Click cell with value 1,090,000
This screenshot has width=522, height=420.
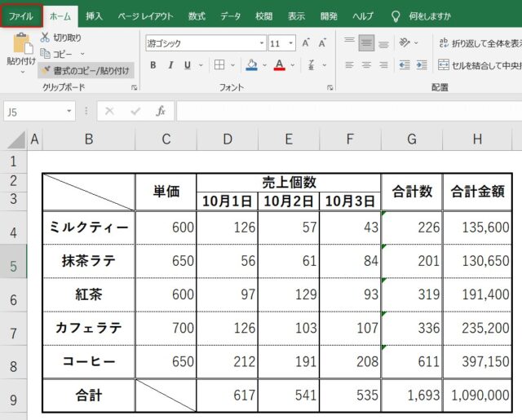(478, 396)
